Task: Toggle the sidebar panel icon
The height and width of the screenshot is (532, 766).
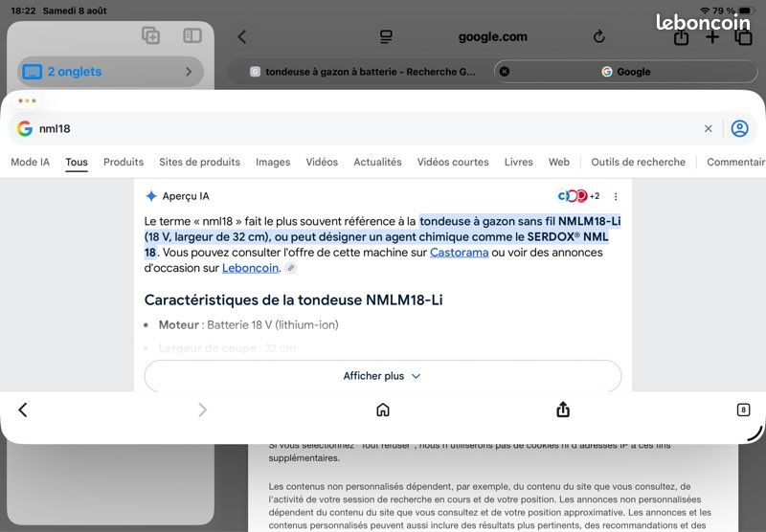Action: pos(192,35)
